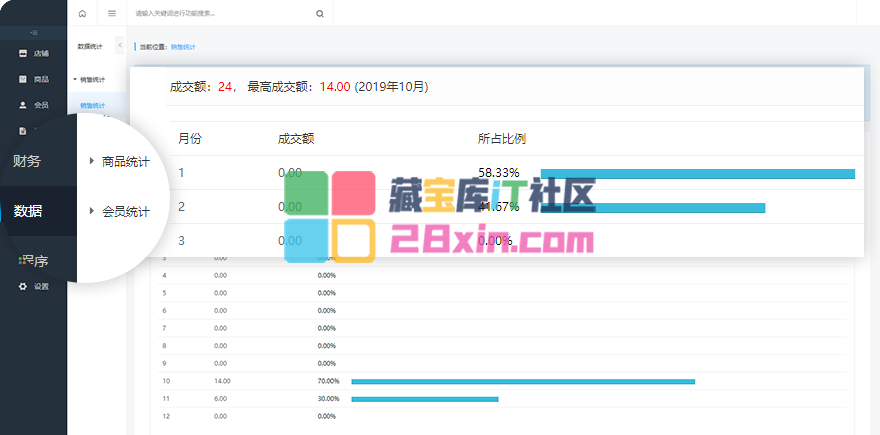Collapse the 数据统计 panel with chevron
The height and width of the screenshot is (435, 880).
(x=120, y=45)
